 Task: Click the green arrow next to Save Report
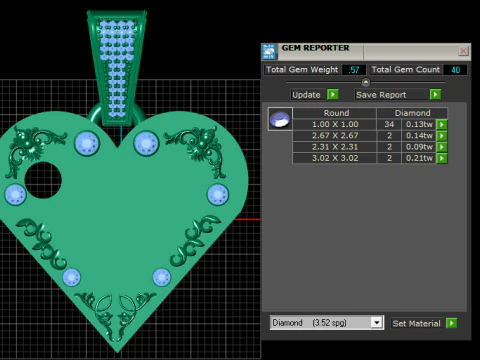pos(435,95)
